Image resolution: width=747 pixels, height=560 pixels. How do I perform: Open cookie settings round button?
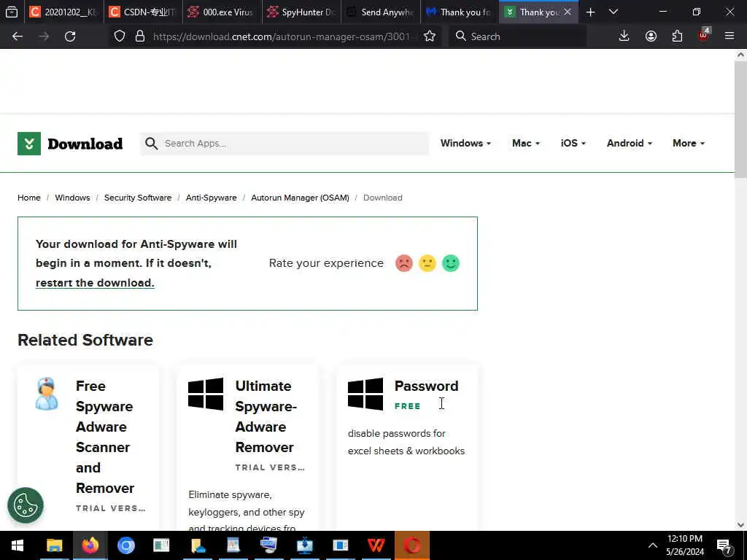tap(26, 505)
